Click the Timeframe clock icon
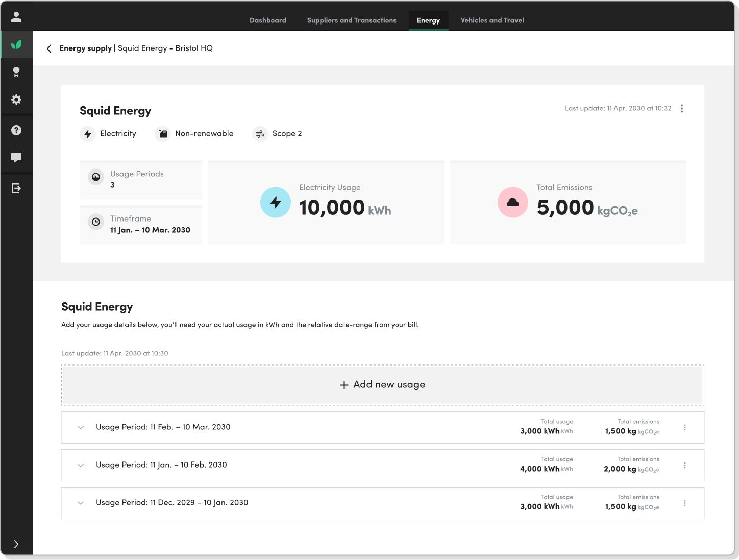This screenshot has height=560, width=739. (96, 222)
